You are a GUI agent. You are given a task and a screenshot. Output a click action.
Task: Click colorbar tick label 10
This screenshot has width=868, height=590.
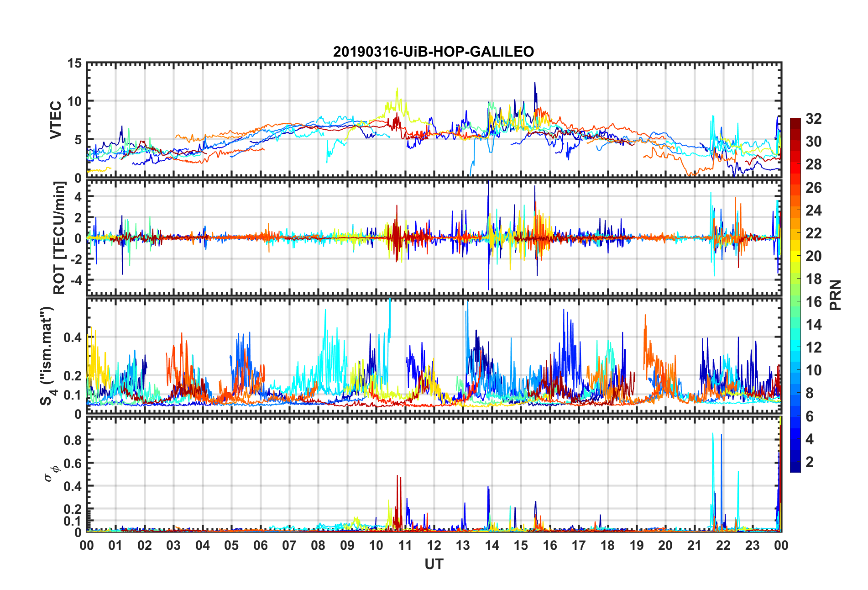point(813,370)
